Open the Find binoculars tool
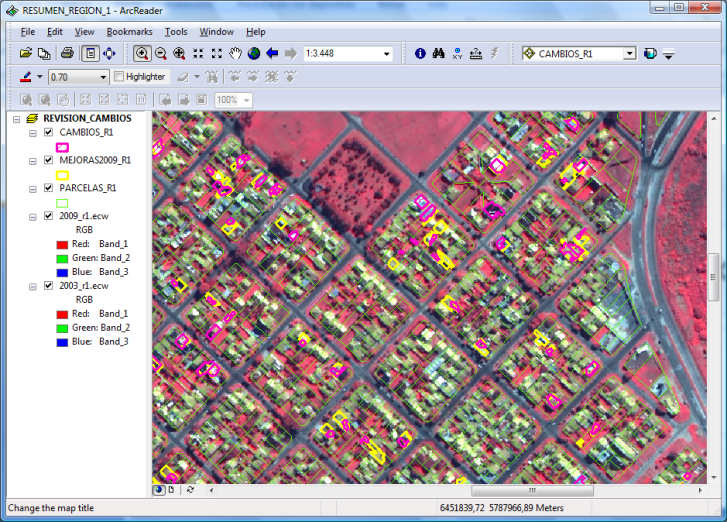727x522 pixels. pyautogui.click(x=439, y=53)
